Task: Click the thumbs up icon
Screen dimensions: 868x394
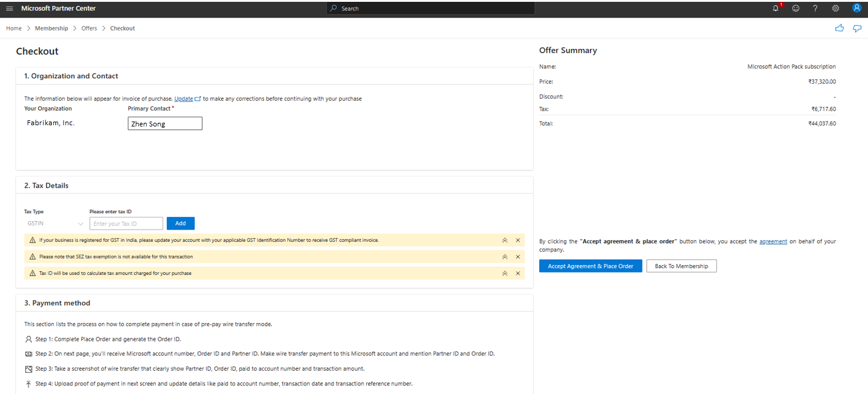Action: click(x=839, y=28)
